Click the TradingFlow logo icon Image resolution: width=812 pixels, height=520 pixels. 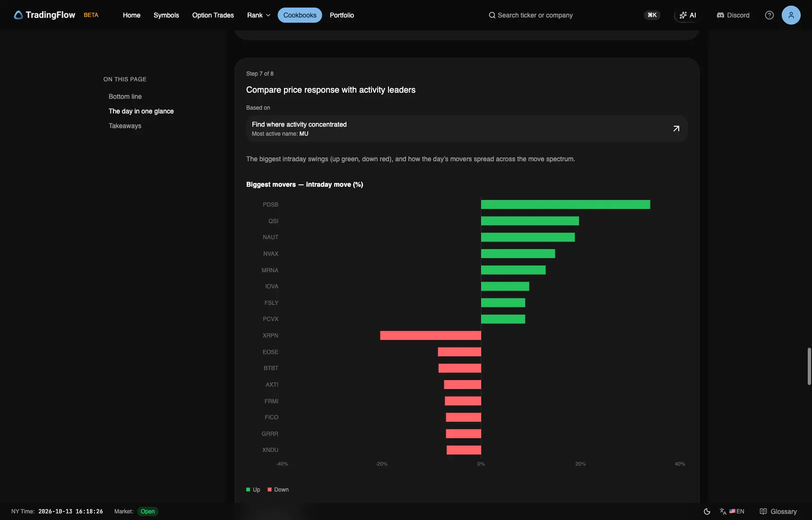point(18,15)
